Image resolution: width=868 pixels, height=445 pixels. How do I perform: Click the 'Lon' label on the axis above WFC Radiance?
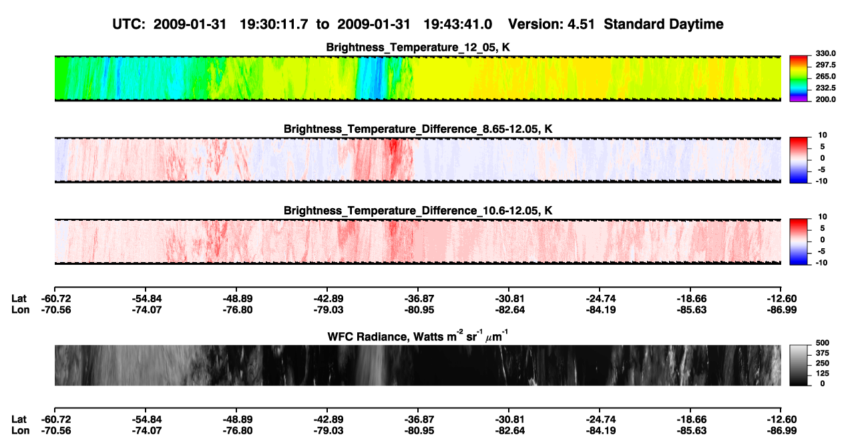(20, 309)
